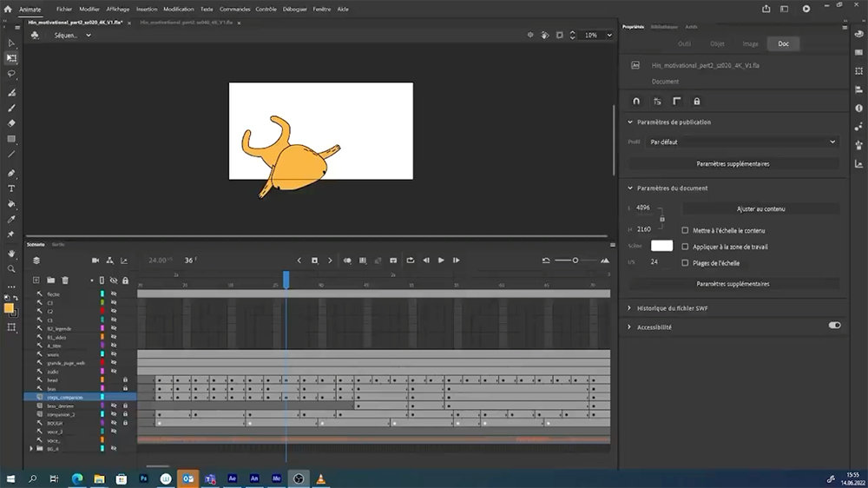Choose the Eyedropper tool
Viewport: 868px width, 488px height.
(11, 220)
